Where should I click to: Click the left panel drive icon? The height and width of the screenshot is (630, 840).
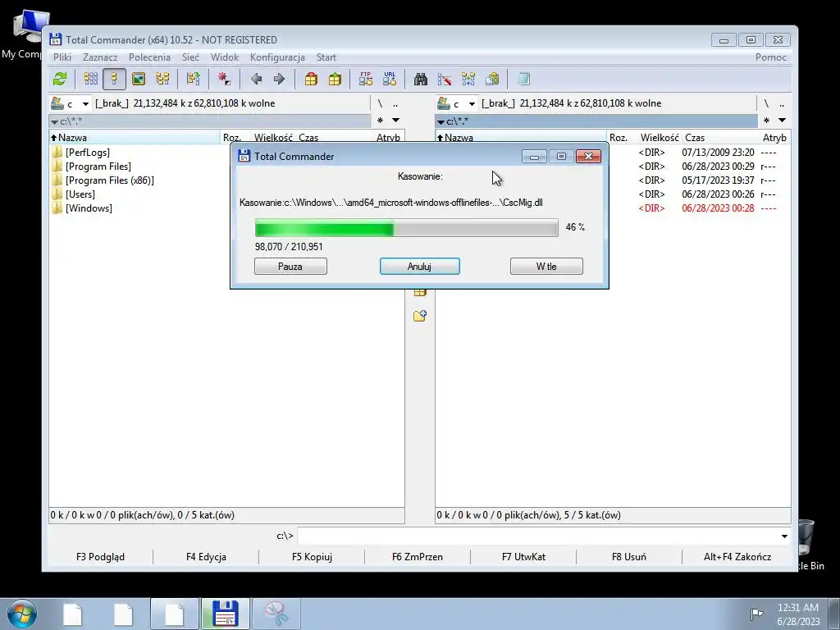click(57, 103)
